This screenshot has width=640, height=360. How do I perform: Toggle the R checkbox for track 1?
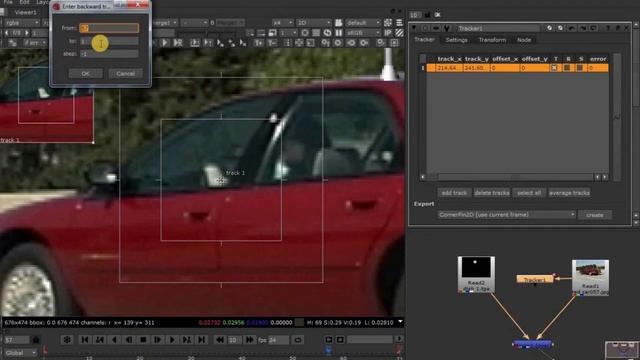(567, 68)
